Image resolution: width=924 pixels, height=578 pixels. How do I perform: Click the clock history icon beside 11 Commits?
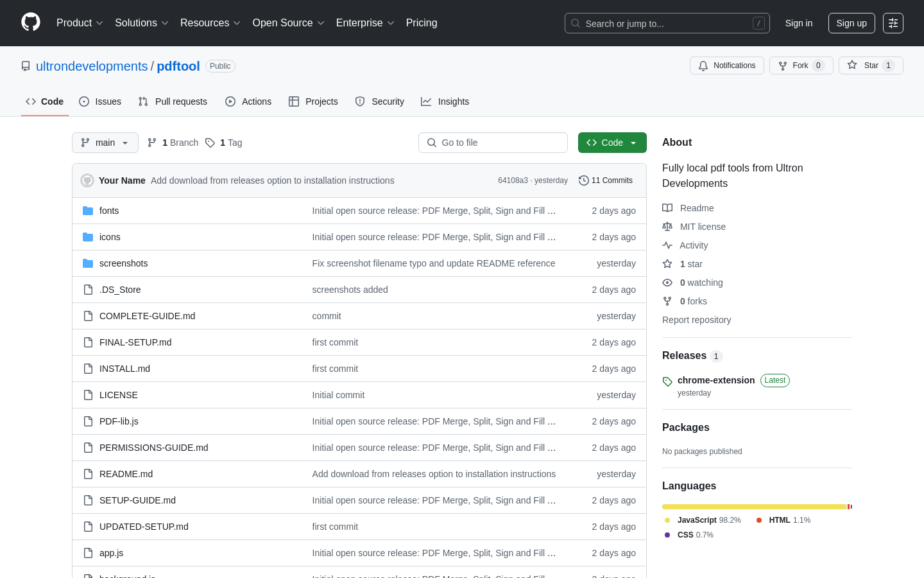tap(583, 180)
